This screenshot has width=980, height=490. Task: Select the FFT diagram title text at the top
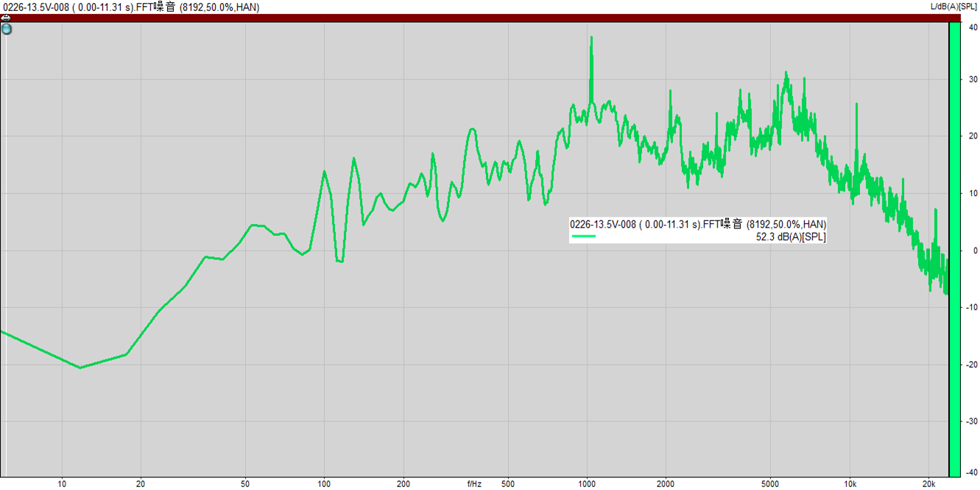pos(130,7)
